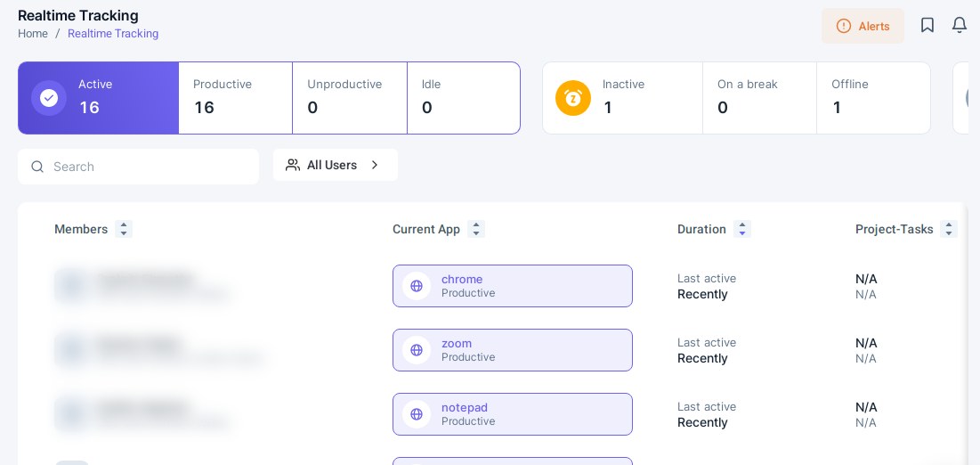Select the Productive status tab

tap(235, 98)
